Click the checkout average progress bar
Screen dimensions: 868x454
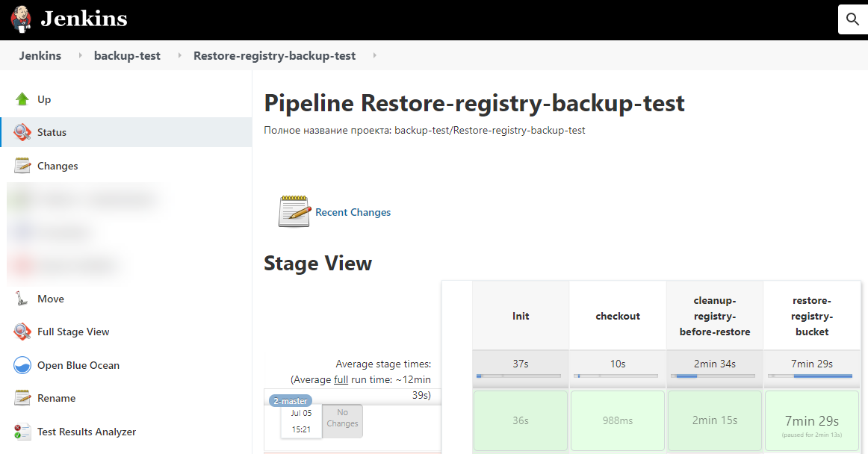coord(616,376)
